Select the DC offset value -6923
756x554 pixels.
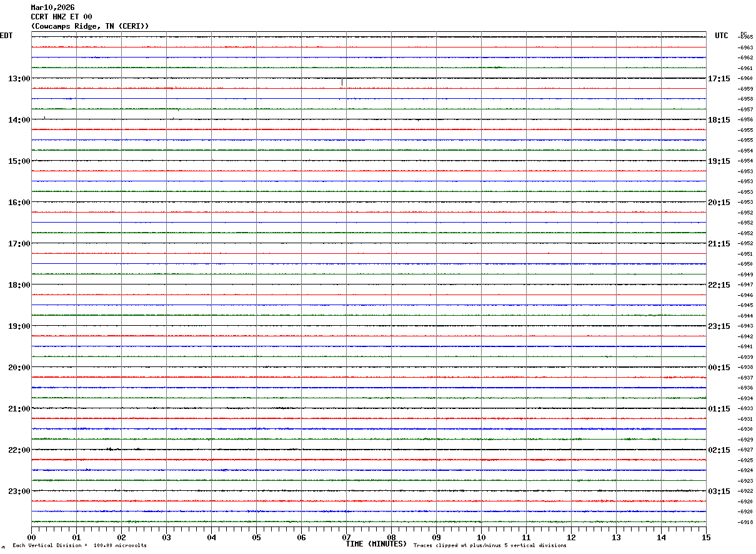[x=745, y=481]
